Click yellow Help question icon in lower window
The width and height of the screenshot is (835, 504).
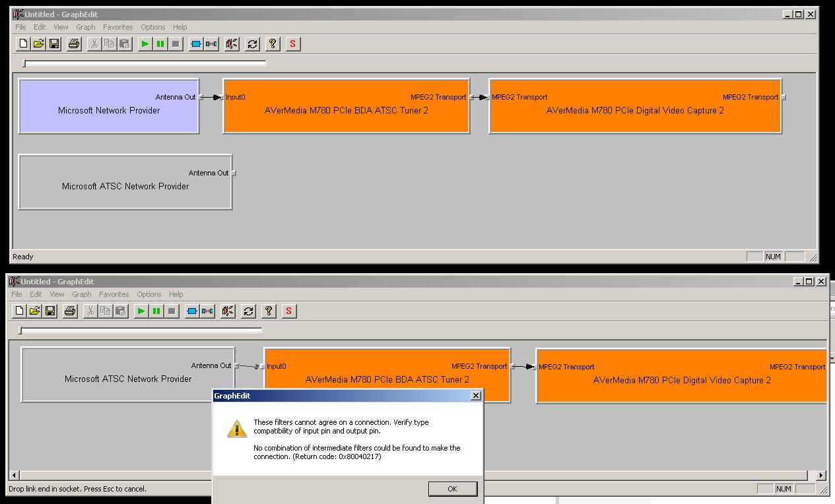pyautogui.click(x=268, y=311)
